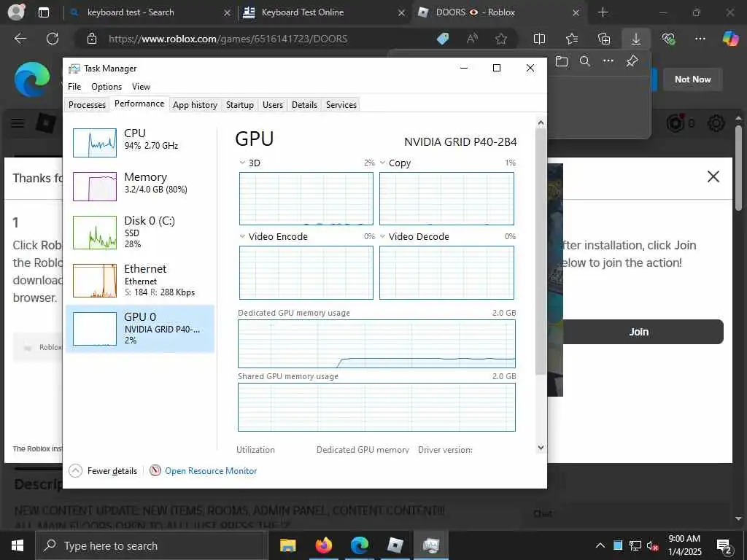Open the Windows Start menu
This screenshot has width=747, height=560.
click(18, 545)
